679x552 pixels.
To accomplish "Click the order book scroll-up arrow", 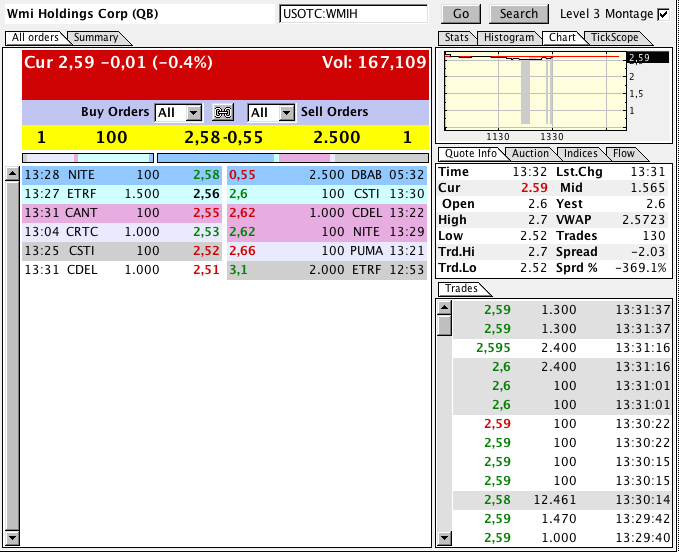I will [12, 173].
